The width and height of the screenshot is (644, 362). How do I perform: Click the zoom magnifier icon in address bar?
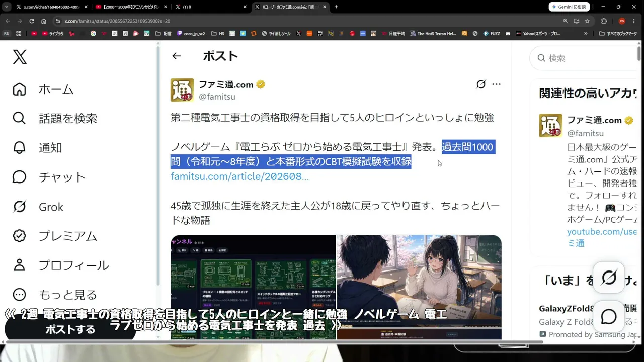coord(566,21)
